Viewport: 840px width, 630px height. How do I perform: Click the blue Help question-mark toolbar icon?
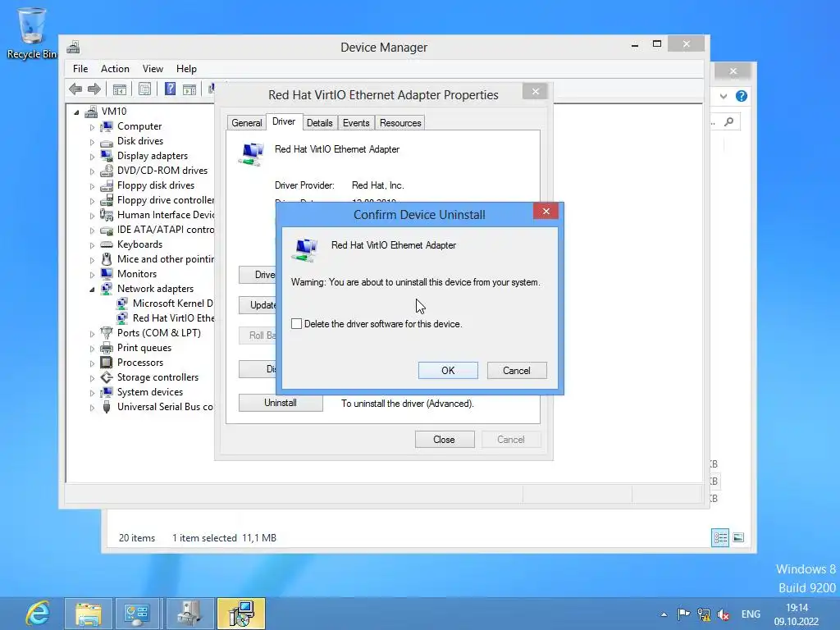tap(170, 89)
